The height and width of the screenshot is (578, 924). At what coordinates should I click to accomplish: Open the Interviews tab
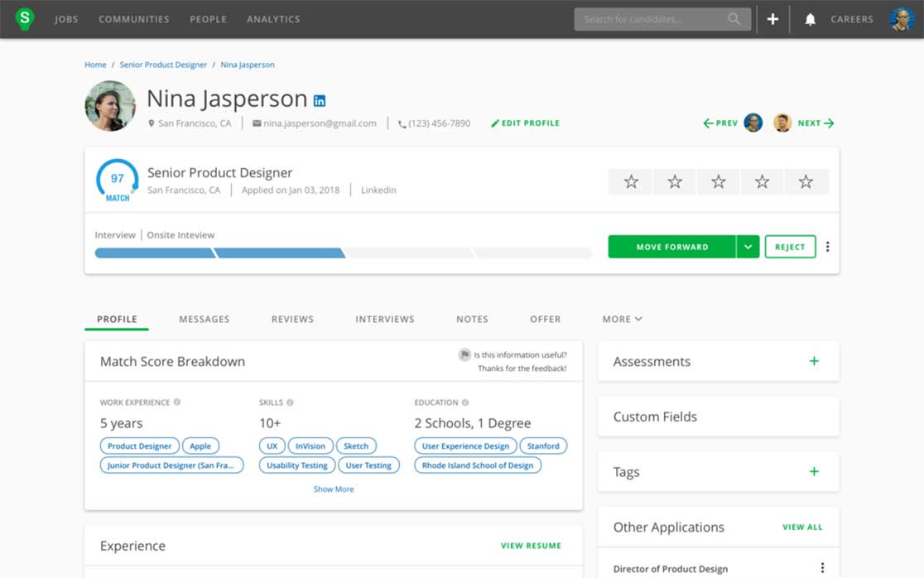coord(384,319)
